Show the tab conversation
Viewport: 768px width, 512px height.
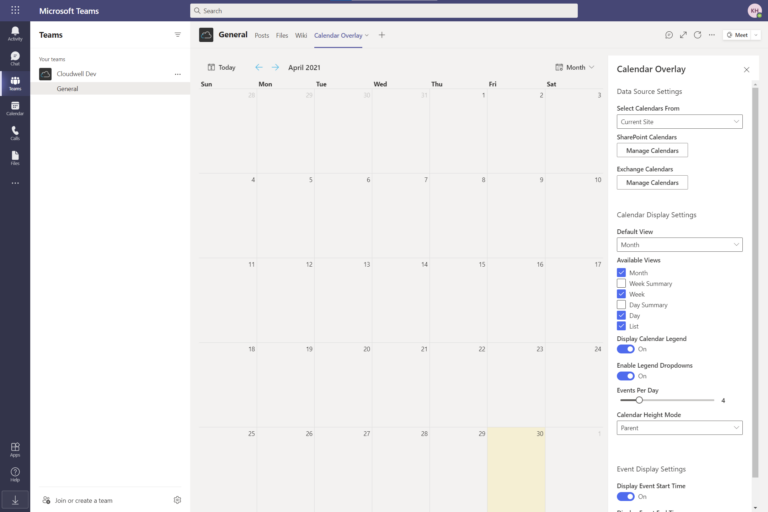pos(669,35)
